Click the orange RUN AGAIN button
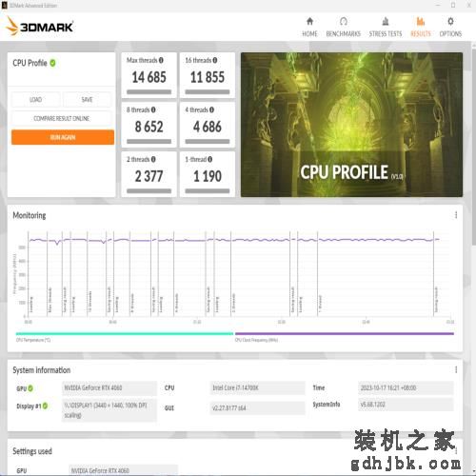Viewport: 476px width, 476px height. click(x=63, y=137)
